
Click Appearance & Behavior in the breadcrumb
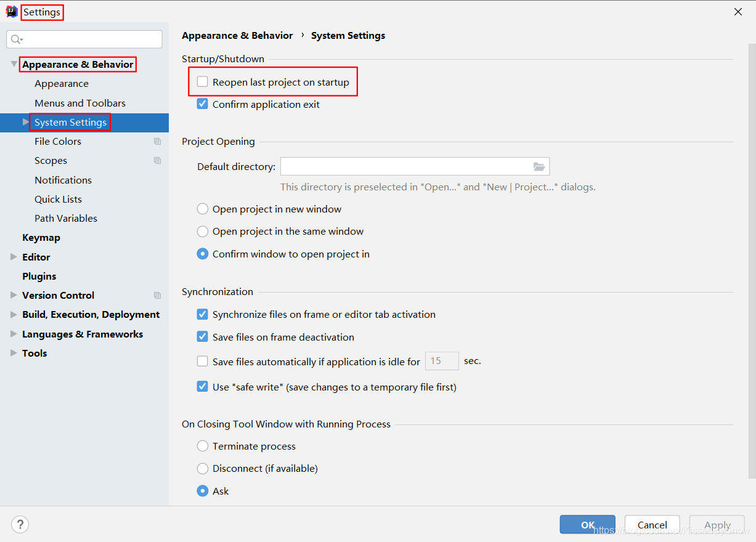(x=237, y=36)
